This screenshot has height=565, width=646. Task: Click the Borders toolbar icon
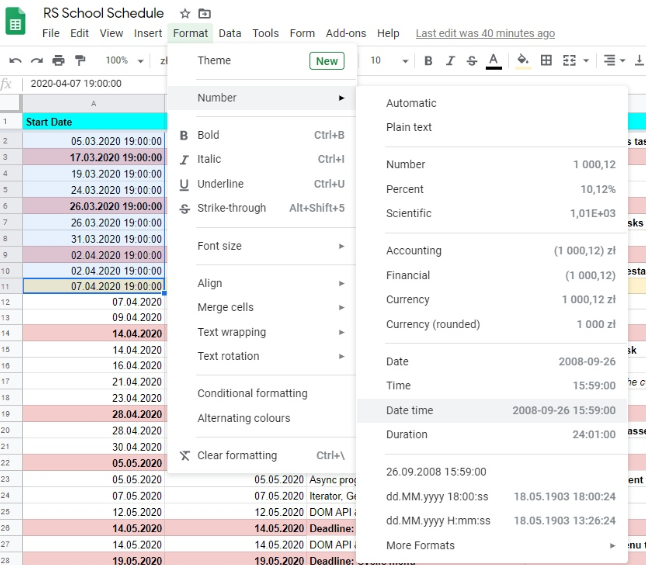point(546,61)
